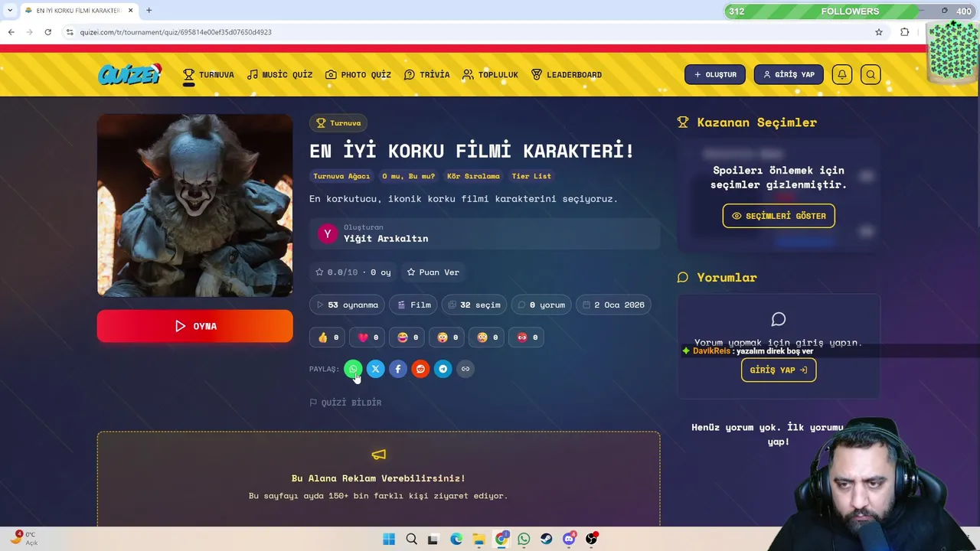The image size is (980, 551).
Task: React with sad emoji
Action: 488,337
